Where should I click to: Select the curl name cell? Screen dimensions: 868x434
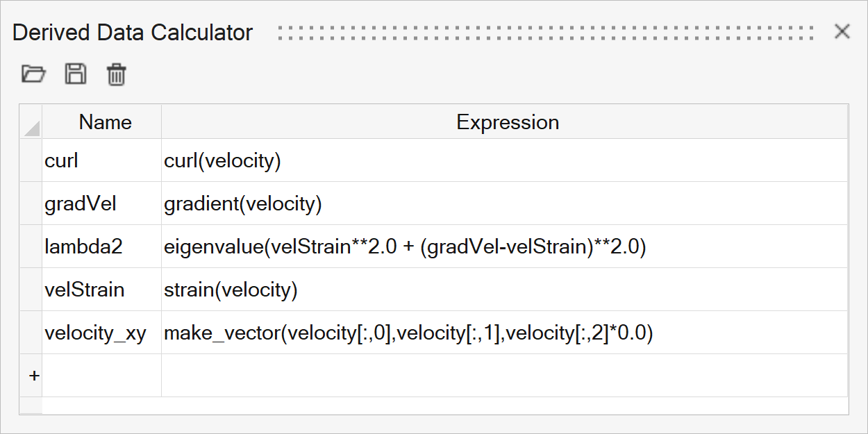tap(101, 161)
